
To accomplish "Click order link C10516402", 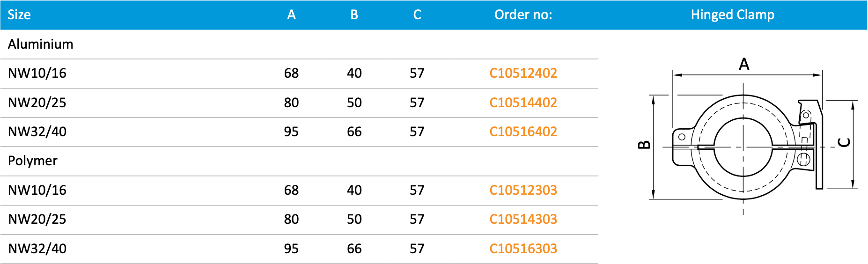I will pos(523,132).
